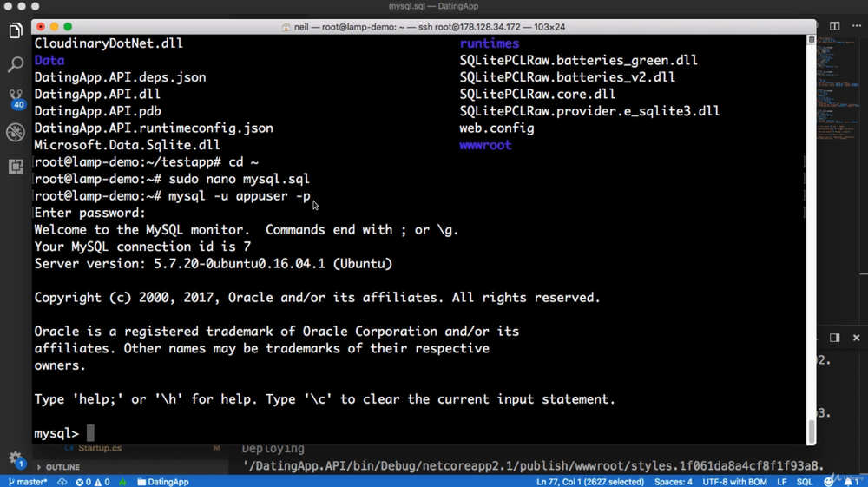Click the small icon atop terminal scrollbar
This screenshot has height=487, width=868.
click(812, 40)
